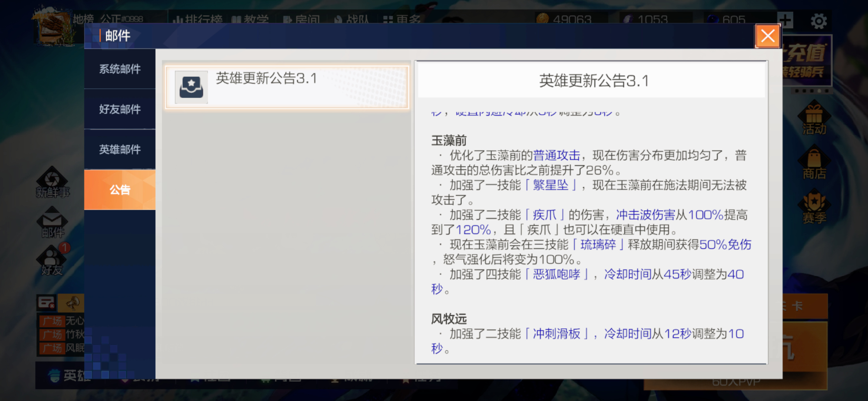Open 新鲜事 news icon
Screen dimensions: 868x401
[x=52, y=183]
